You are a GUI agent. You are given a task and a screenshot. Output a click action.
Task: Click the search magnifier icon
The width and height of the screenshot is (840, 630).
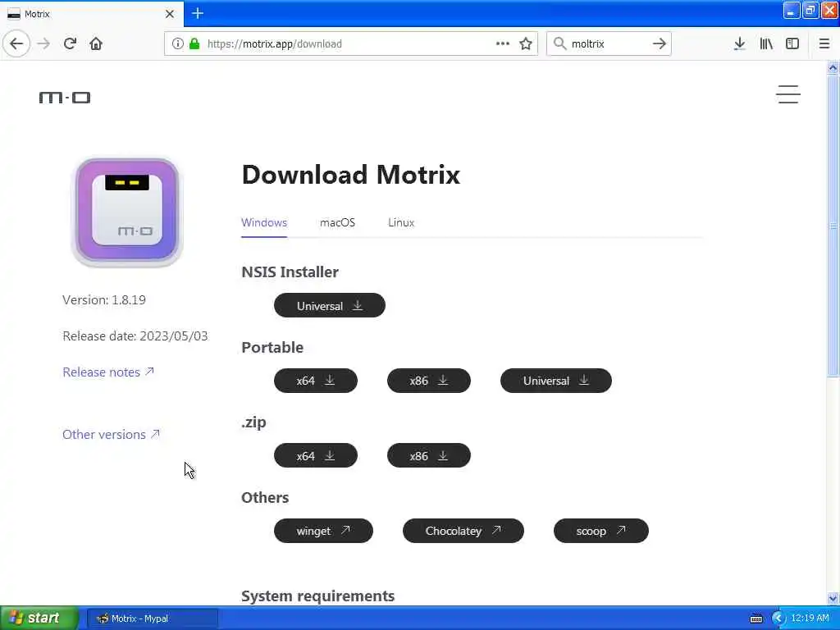[559, 43]
